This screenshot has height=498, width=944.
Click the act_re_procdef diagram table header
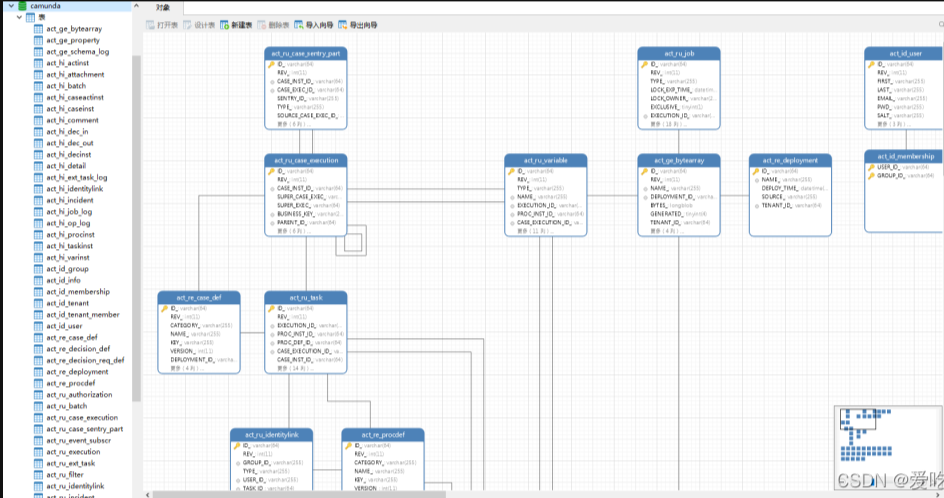[x=383, y=435]
